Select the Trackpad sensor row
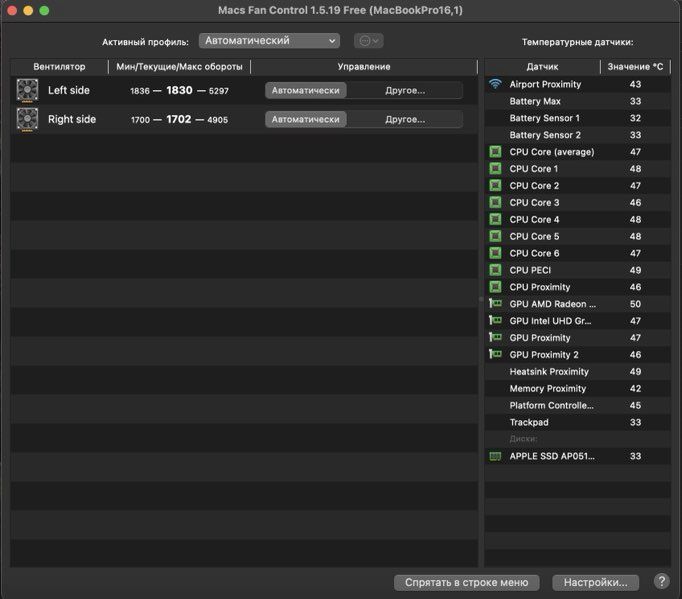682x599 pixels. coord(577,422)
